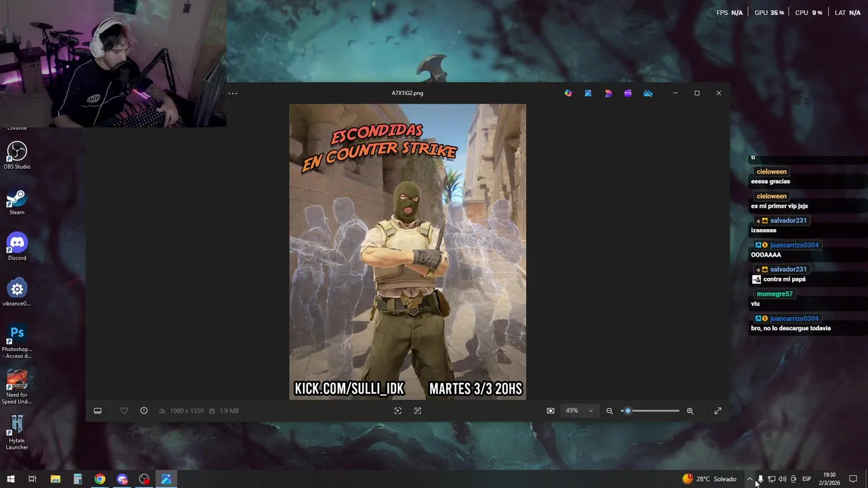Toggle the filmstrip view icon
This screenshot has height=488, width=868.
98,411
